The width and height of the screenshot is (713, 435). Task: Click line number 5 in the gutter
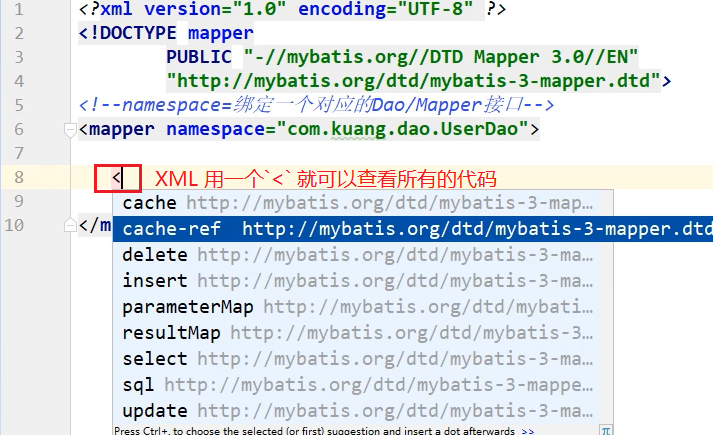coord(18,105)
